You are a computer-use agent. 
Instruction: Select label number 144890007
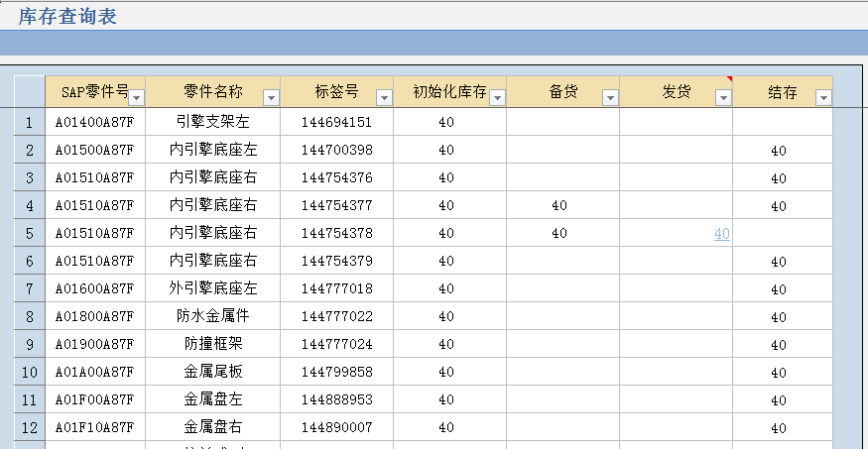[336, 427]
